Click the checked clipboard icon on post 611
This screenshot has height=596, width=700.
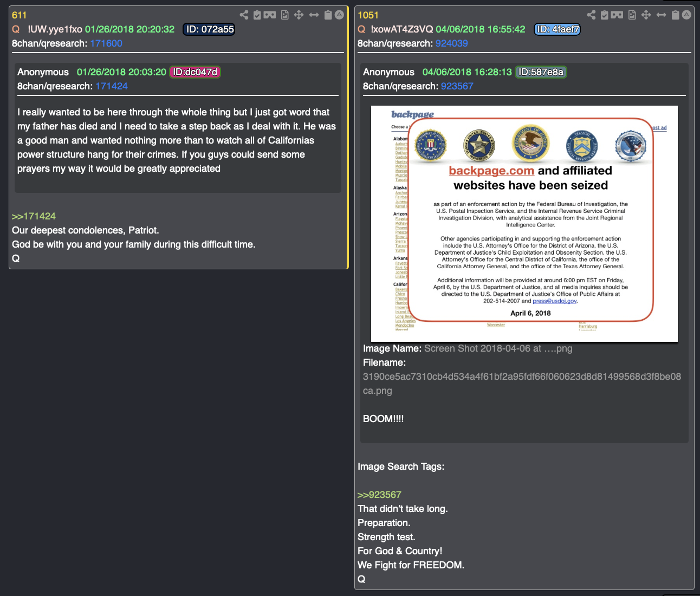257,15
